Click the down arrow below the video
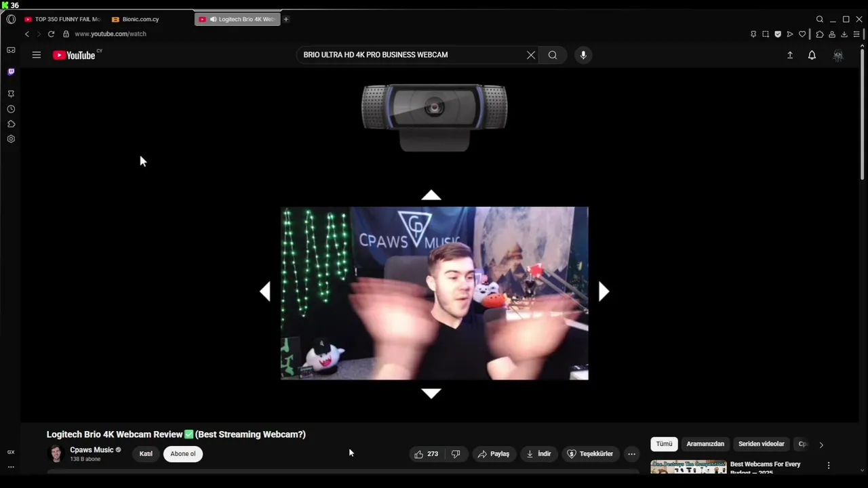Screen dimensions: 868x488 pyautogui.click(x=431, y=393)
